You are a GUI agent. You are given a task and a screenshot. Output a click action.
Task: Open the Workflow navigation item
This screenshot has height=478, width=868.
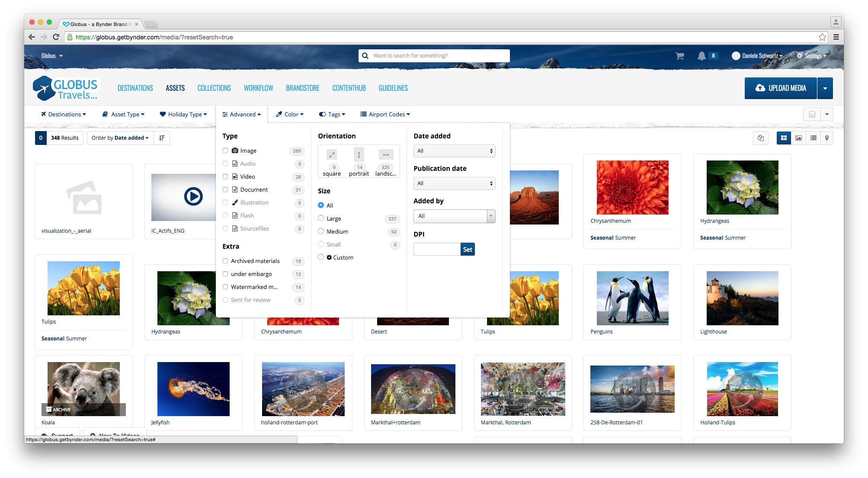coord(258,88)
